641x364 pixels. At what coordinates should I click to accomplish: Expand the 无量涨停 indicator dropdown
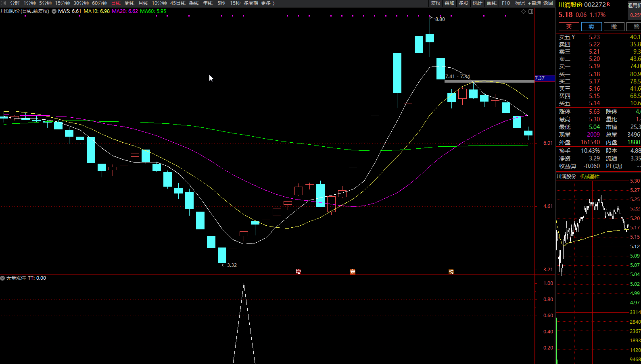pyautogui.click(x=2, y=278)
